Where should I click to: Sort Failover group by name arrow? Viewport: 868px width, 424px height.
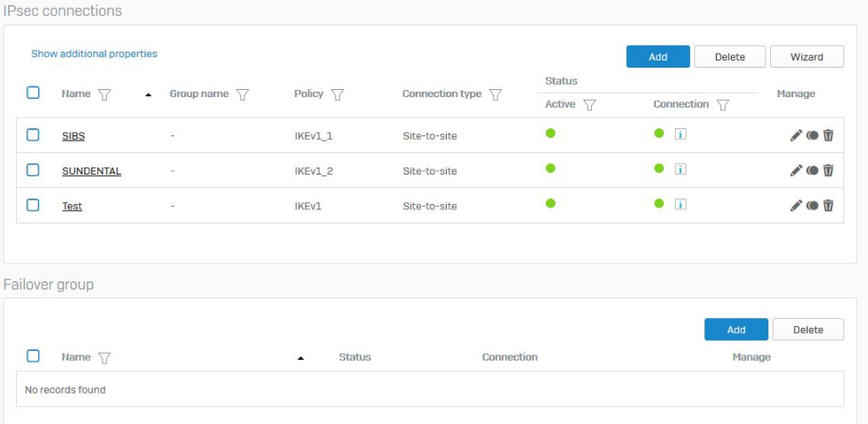[x=300, y=358]
